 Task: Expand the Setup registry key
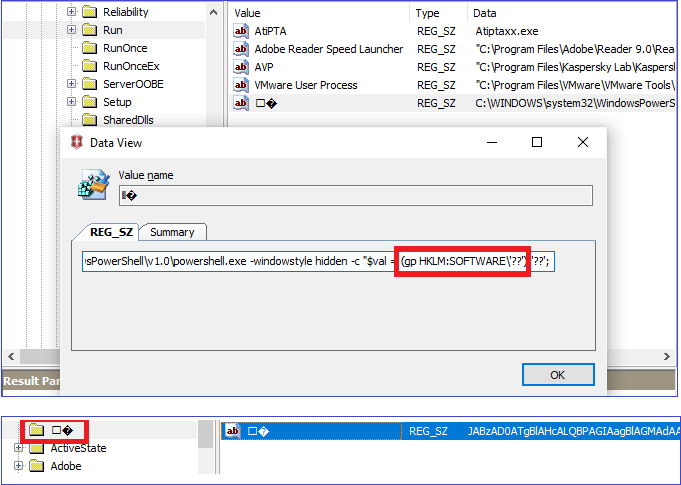pos(72,102)
